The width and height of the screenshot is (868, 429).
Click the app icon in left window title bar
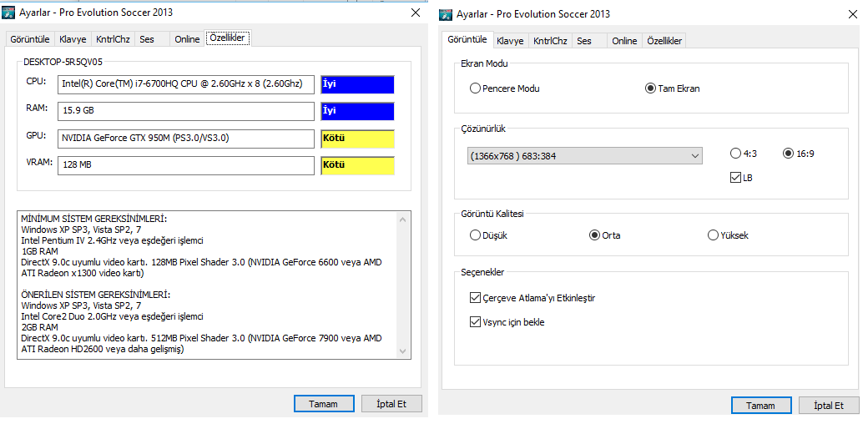click(11, 13)
